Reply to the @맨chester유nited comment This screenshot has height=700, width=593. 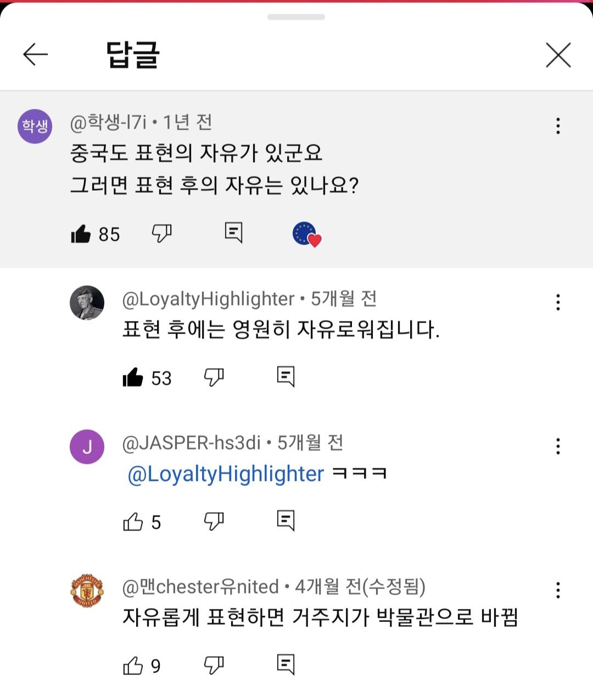286,665
